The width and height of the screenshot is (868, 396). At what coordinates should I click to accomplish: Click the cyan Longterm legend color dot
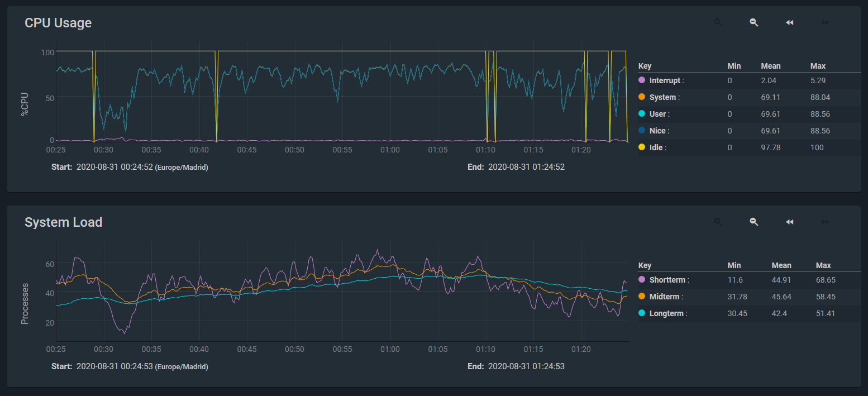(x=642, y=313)
